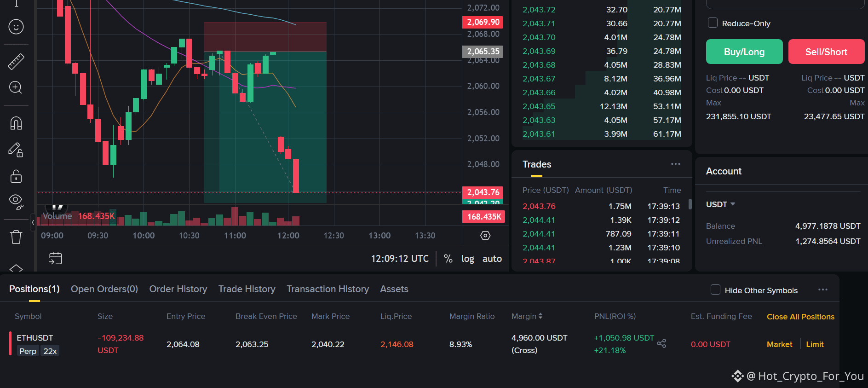Viewport: 868px width, 388px height.
Task: Click the Break Even Price column header
Action: point(266,316)
